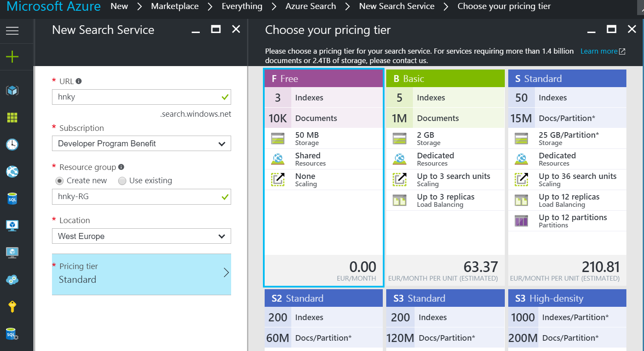
Task: Open App Services globe icon in sidebar
Action: 12,172
